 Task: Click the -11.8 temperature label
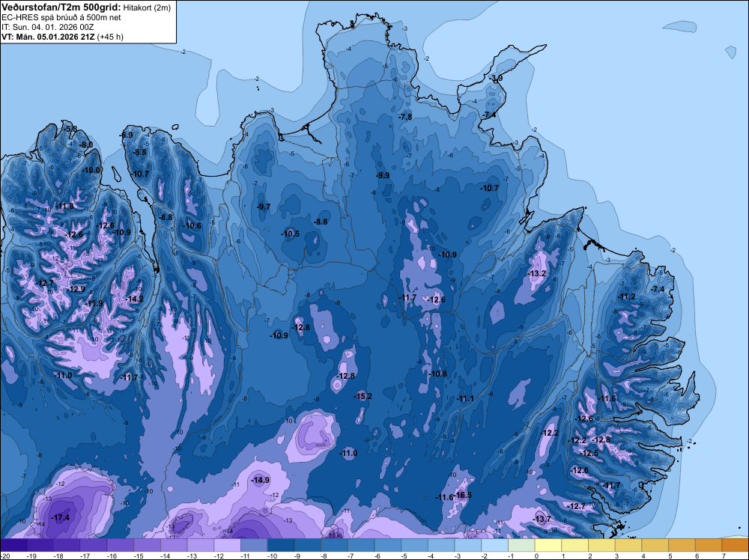click(64, 206)
